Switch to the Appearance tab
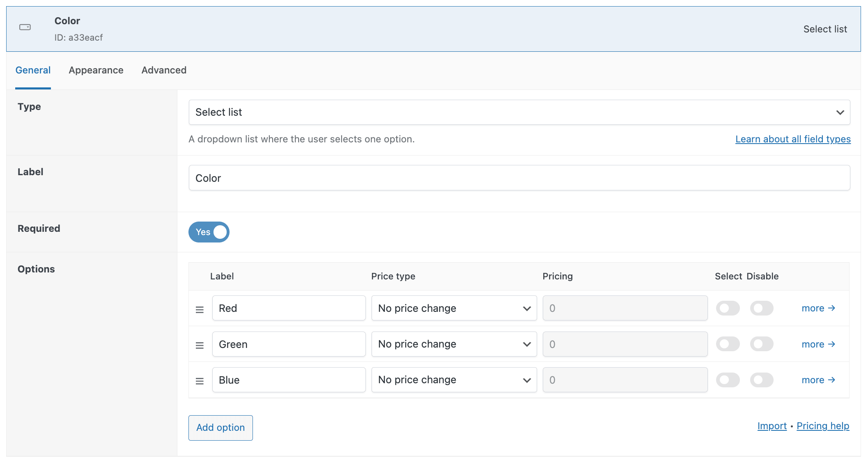This screenshot has height=462, width=868. tap(96, 70)
